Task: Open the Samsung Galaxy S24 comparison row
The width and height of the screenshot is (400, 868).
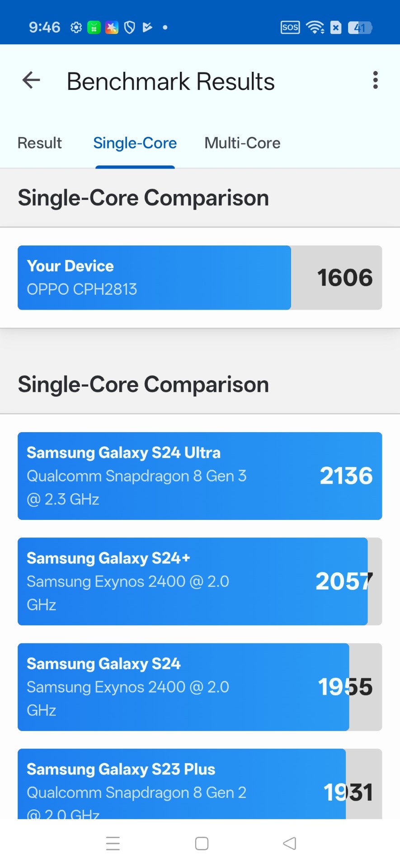Action: click(x=200, y=687)
